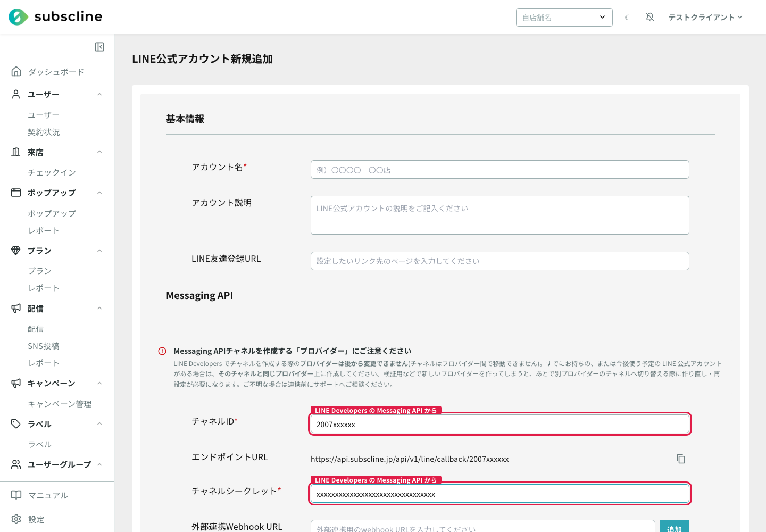Viewport: 766px width, 532px height.
Task: Toggle dark mode moon icon
Action: tap(627, 18)
